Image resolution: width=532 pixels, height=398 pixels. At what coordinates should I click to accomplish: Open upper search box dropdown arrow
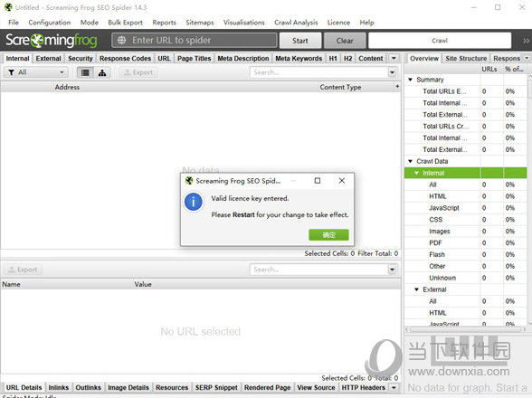click(x=393, y=72)
